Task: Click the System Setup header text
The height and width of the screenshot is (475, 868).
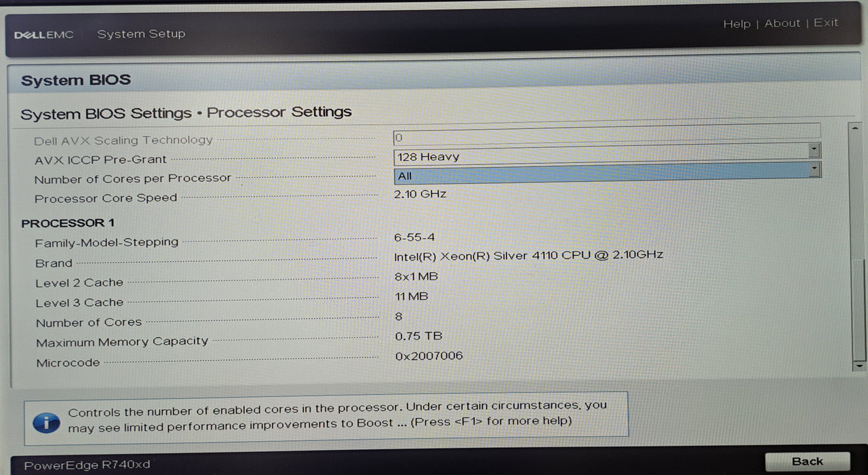Action: (x=141, y=34)
